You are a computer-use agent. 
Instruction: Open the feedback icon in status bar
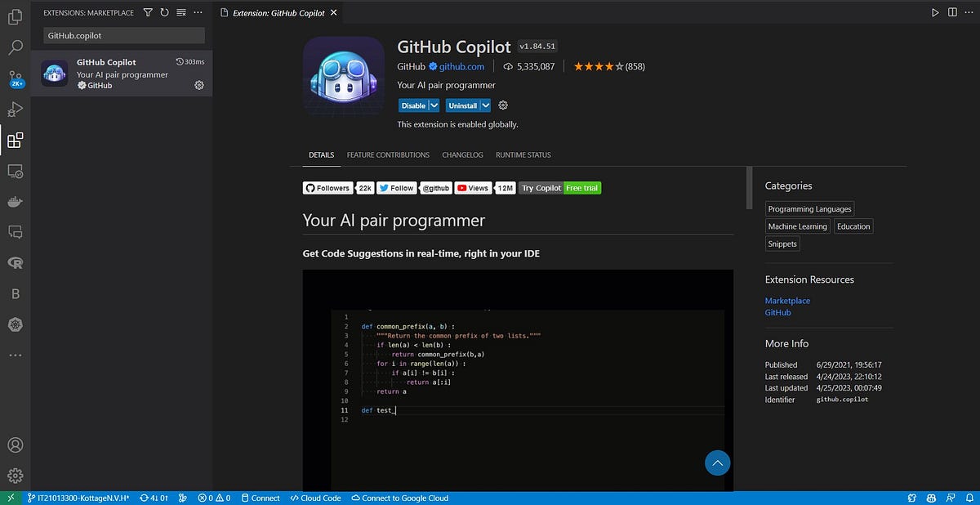(950, 498)
